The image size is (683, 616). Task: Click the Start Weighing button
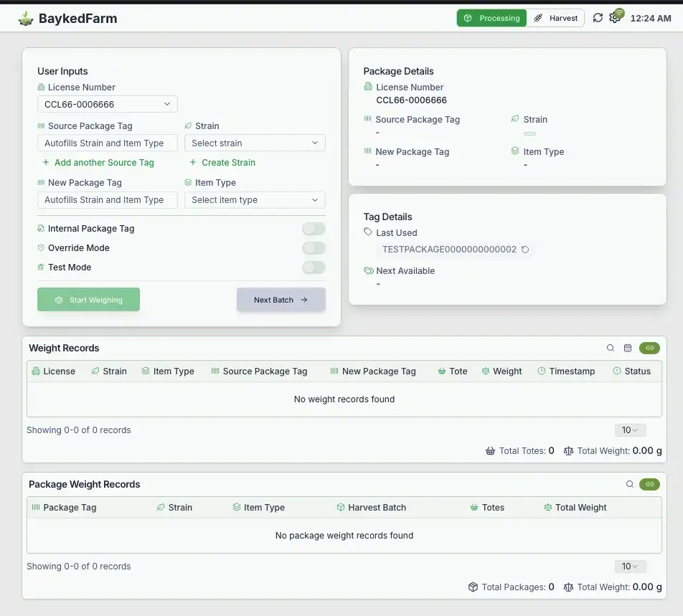[x=88, y=300]
